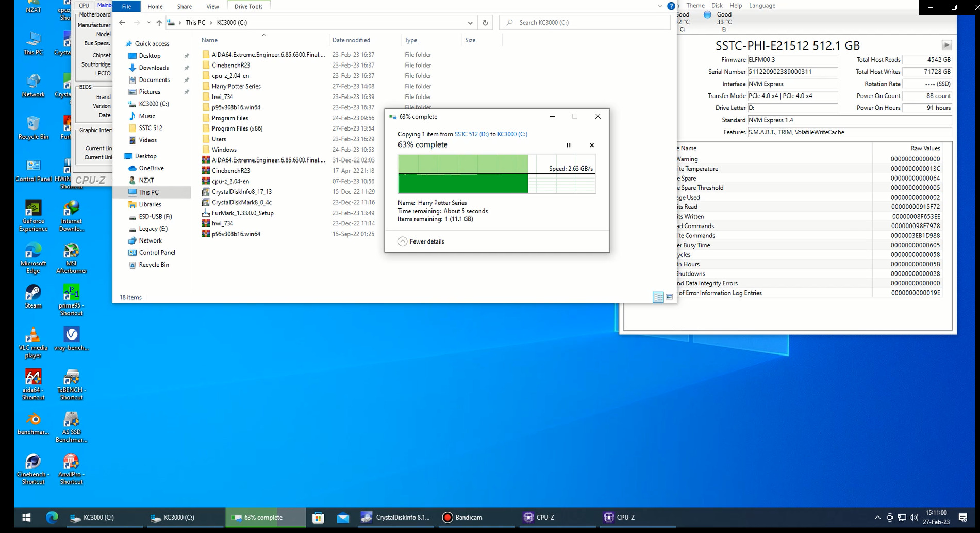Screen dimensions: 980x533
Task: Open the File menu in Explorer
Action: click(x=126, y=7)
